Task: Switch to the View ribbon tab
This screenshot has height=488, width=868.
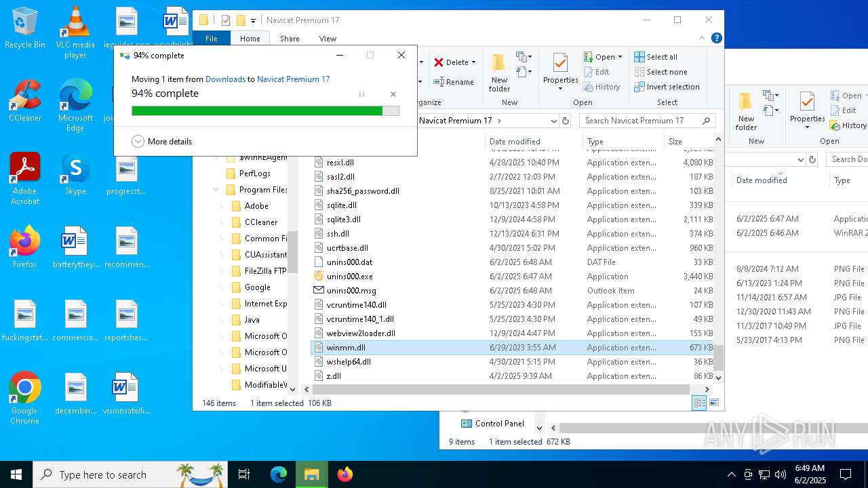Action: coord(328,39)
